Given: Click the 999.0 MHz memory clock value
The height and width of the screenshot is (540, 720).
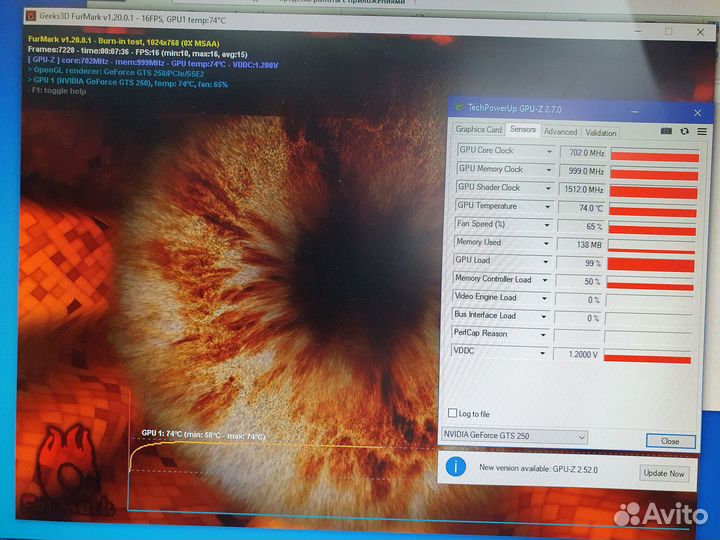Looking at the screenshot, I should 582,171.
